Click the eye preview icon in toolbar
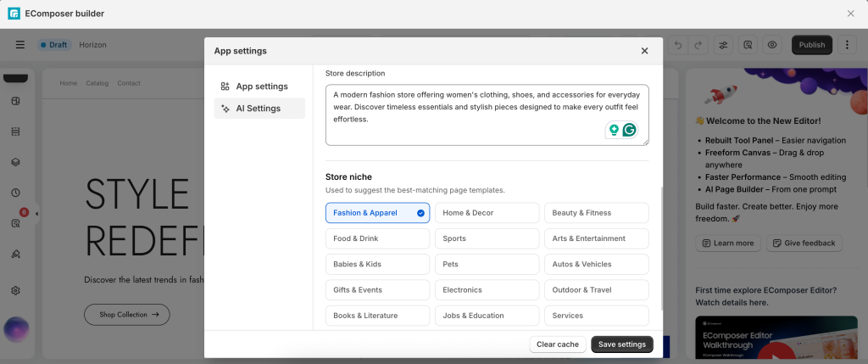Image resolution: width=868 pixels, height=364 pixels. [772, 45]
